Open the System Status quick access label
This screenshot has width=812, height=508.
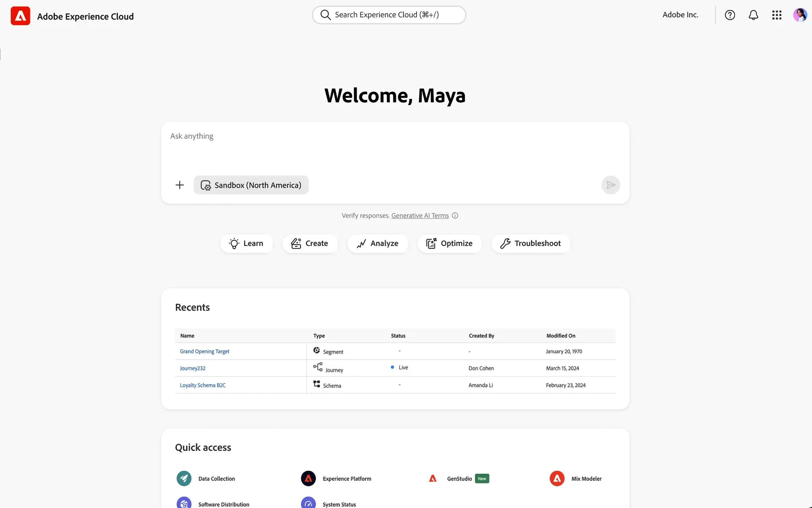click(339, 505)
